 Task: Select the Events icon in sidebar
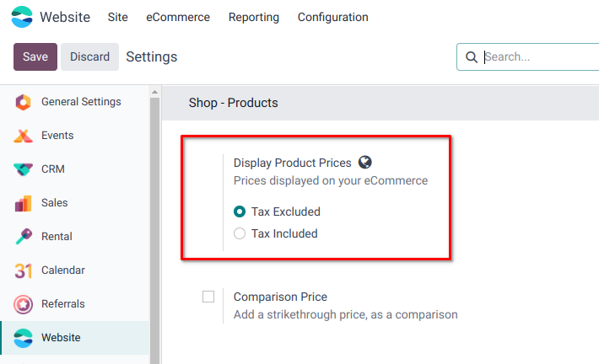coord(24,136)
